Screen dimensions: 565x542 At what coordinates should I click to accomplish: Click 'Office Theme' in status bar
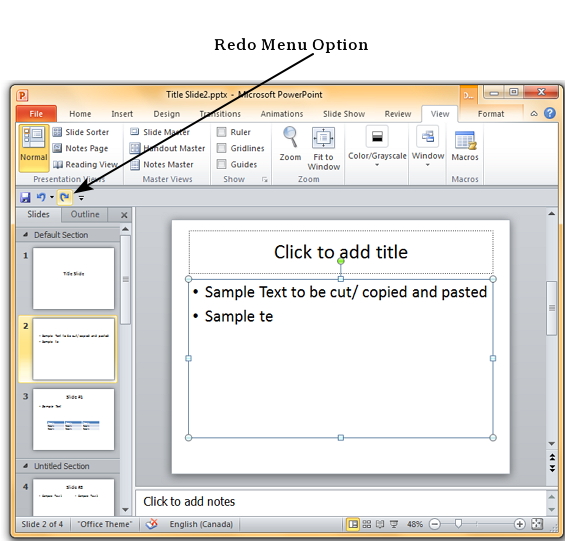pos(104,524)
